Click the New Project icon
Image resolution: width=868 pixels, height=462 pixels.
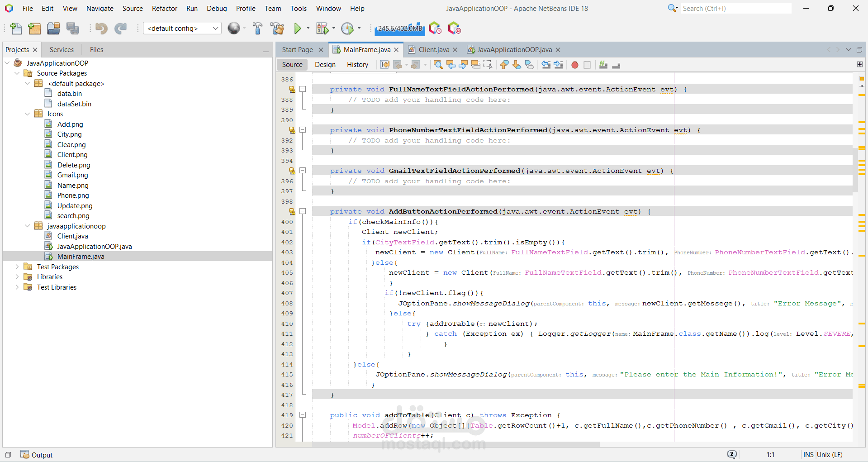[34, 29]
